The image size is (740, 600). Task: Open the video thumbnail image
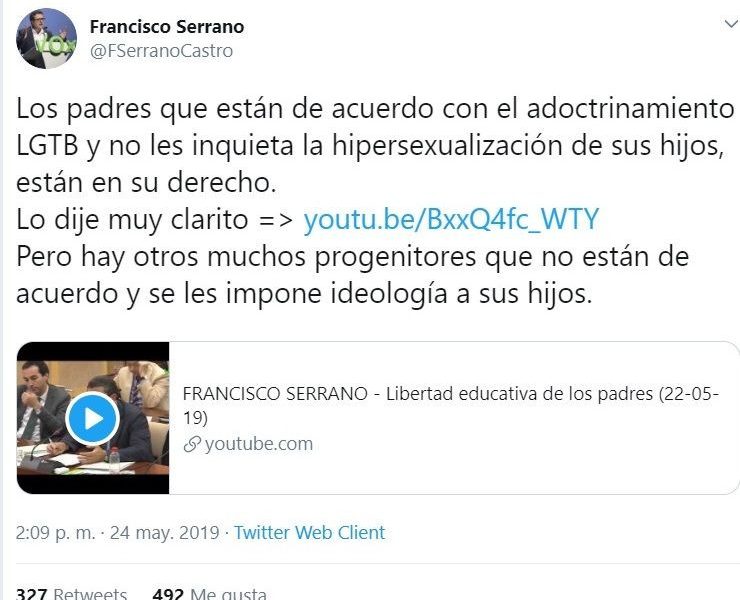coord(93,418)
